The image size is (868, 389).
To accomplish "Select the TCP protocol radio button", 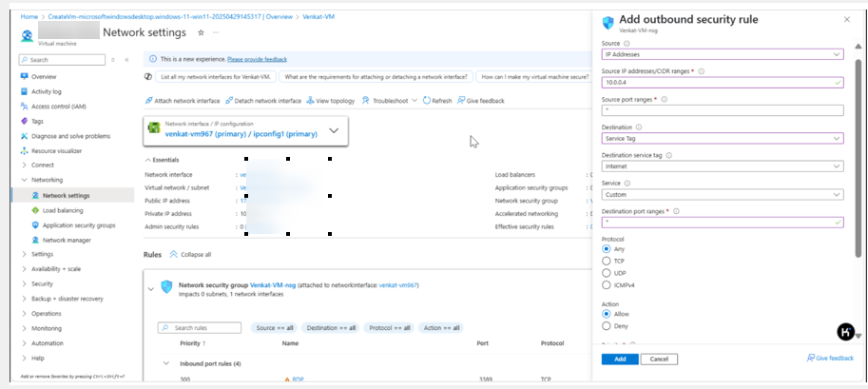I will coord(607,261).
